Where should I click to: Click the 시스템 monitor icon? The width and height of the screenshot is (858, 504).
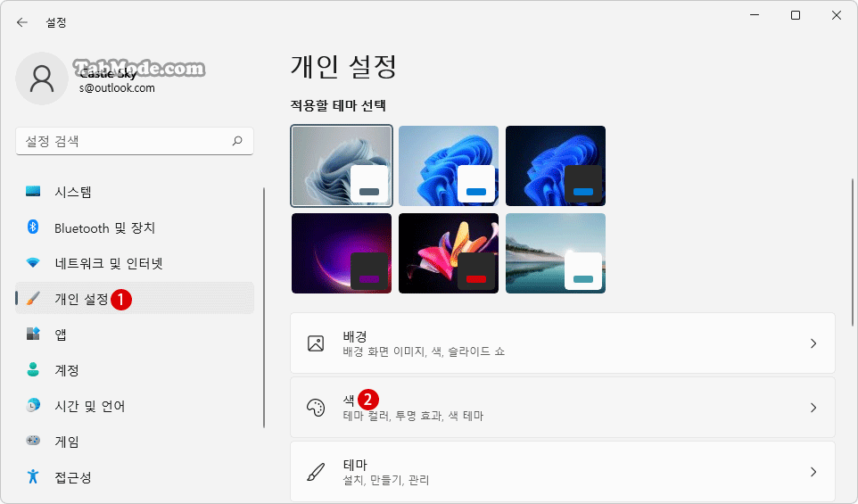pos(33,192)
